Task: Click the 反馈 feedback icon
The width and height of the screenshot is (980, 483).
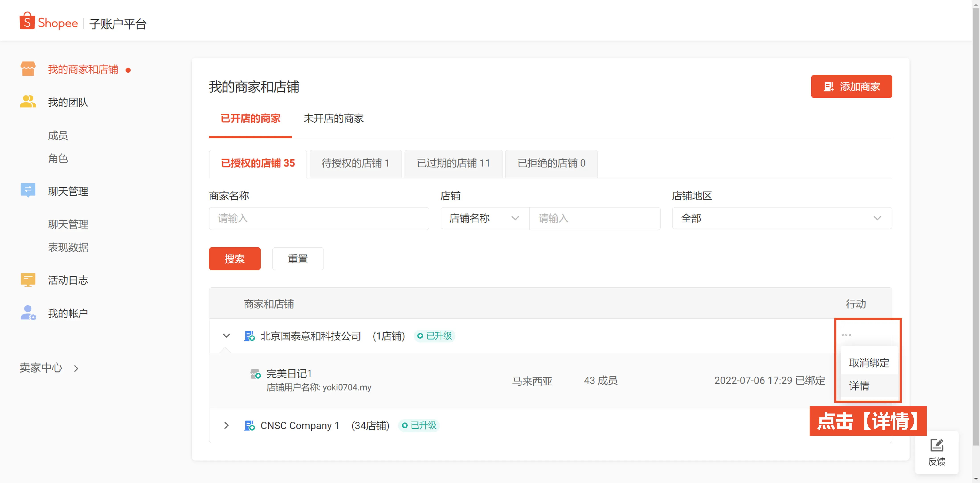Action: 937,445
